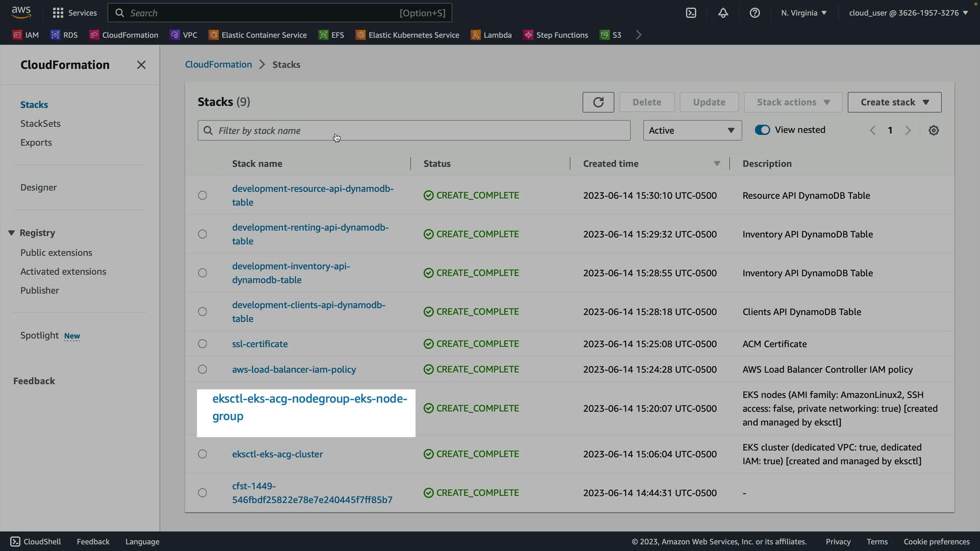980x551 pixels.
Task: Select the eksctl-eks-acg-cluster stack radio button
Action: (203, 454)
